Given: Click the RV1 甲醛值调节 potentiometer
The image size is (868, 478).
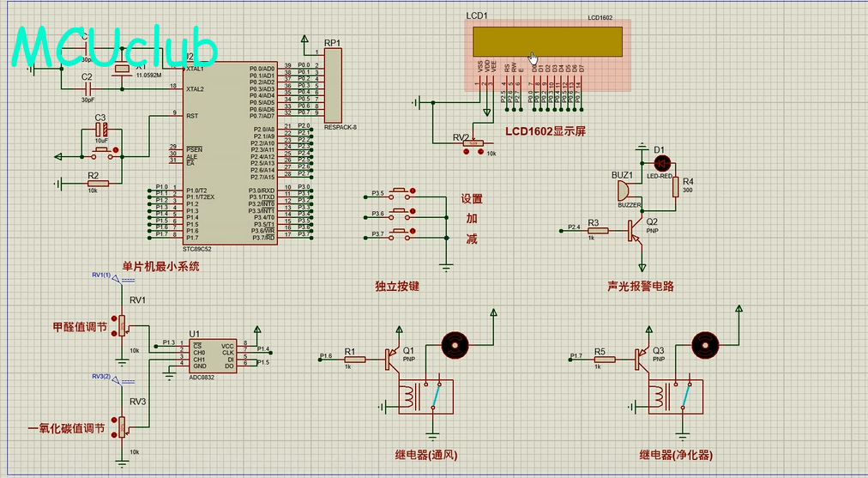Looking at the screenshot, I should click(x=122, y=324).
